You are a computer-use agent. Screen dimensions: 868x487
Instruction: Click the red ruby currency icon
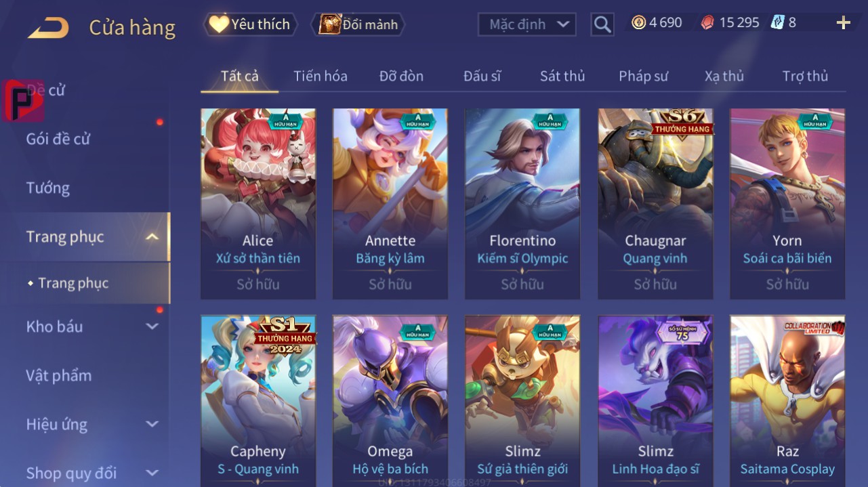pyautogui.click(x=707, y=23)
